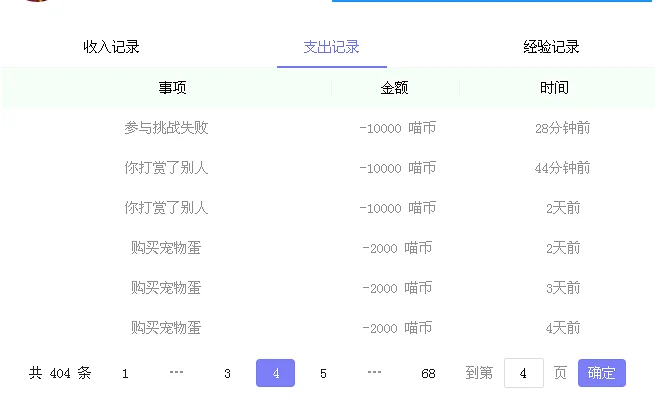Click the 44分钟前 time cell

tap(562, 167)
